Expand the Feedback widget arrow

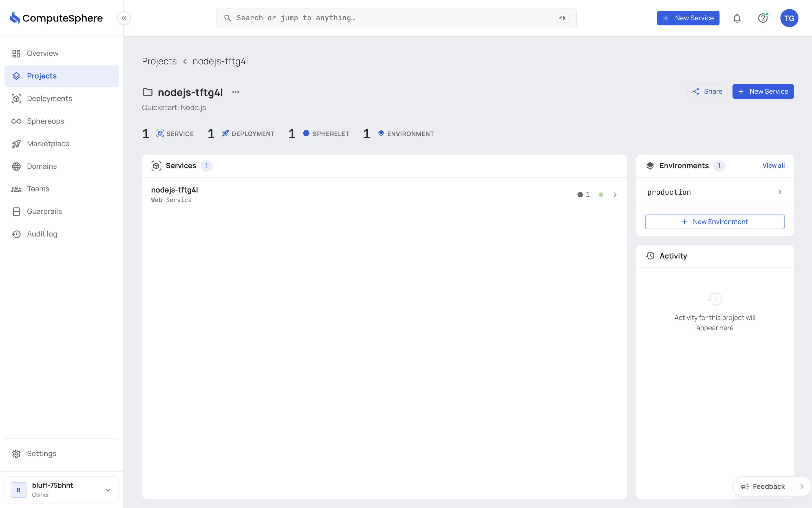[802, 487]
